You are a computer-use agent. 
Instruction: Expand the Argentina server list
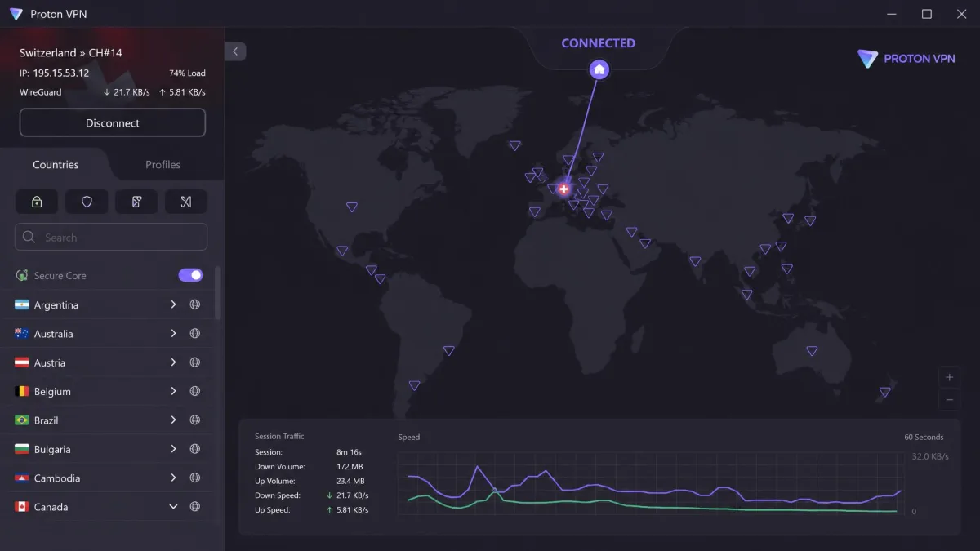[173, 304]
